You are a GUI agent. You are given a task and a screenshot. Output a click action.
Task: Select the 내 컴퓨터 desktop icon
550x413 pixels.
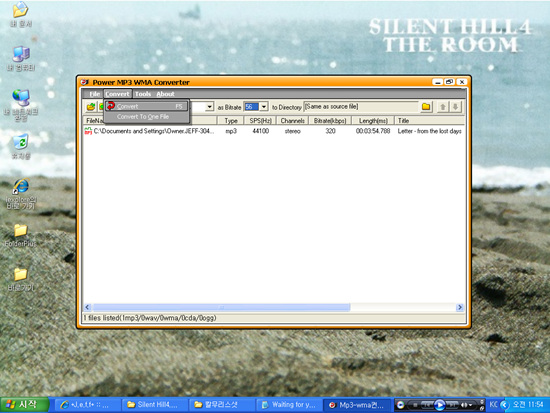[21, 59]
